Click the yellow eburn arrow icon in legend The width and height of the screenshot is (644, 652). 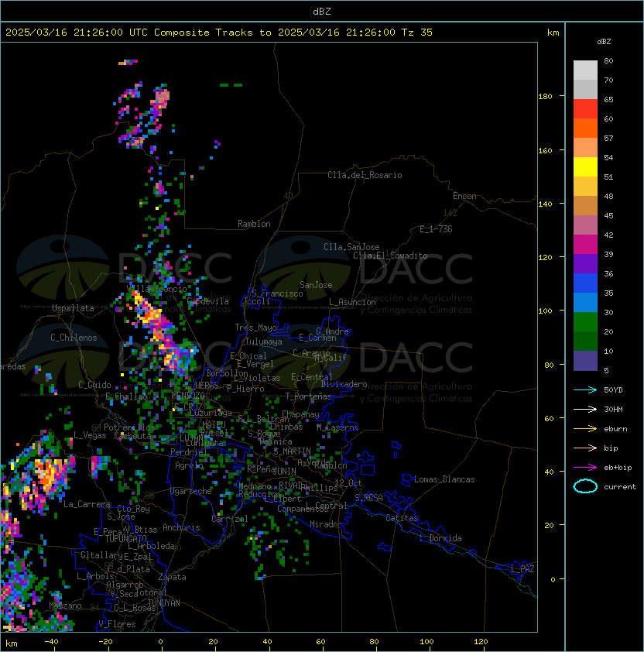tap(585, 429)
